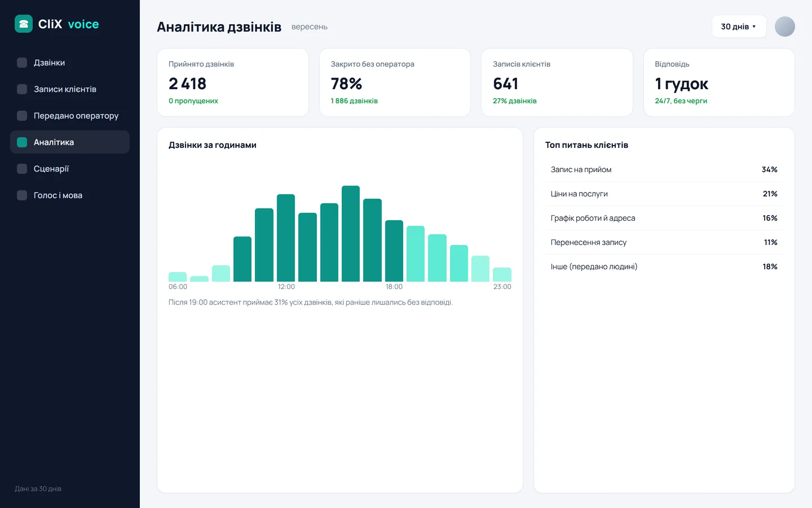Select the Аналітика sidebar item
812x508 pixels.
[x=70, y=142]
